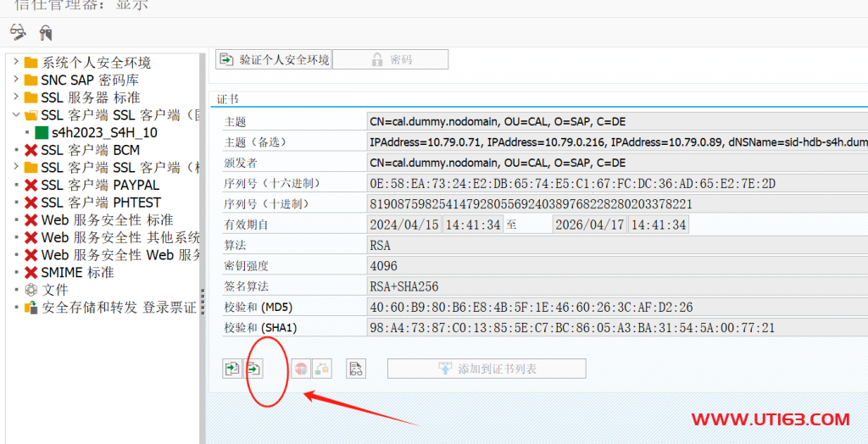This screenshot has height=444, width=868.
Task: Click the valid-to time field after 2026/04/17
Action: (x=659, y=225)
